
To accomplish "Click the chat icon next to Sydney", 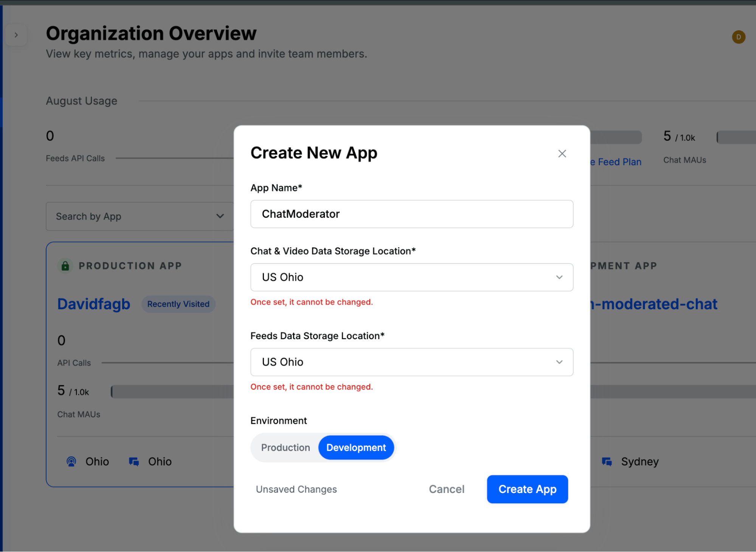I will [x=607, y=462].
